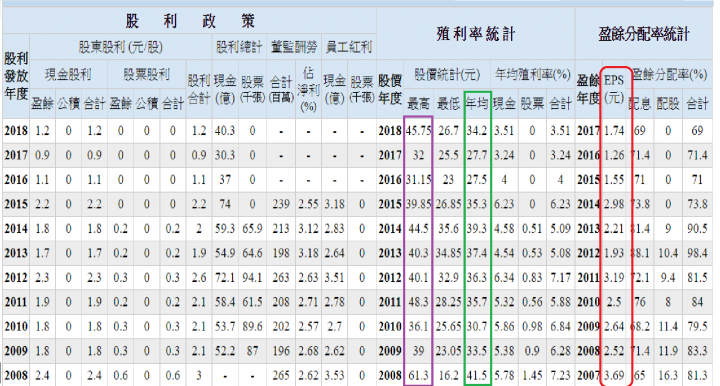Click the cash dividend total 40.3
The width and height of the screenshot is (720, 386).
225,131
